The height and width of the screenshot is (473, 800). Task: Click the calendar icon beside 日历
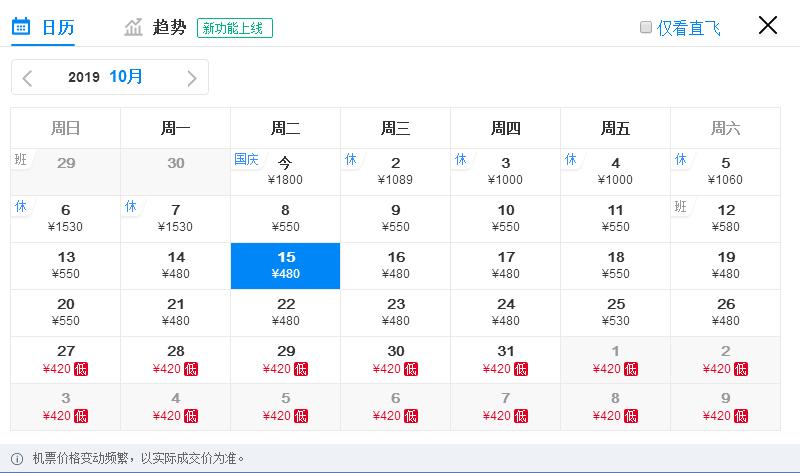coord(21,26)
